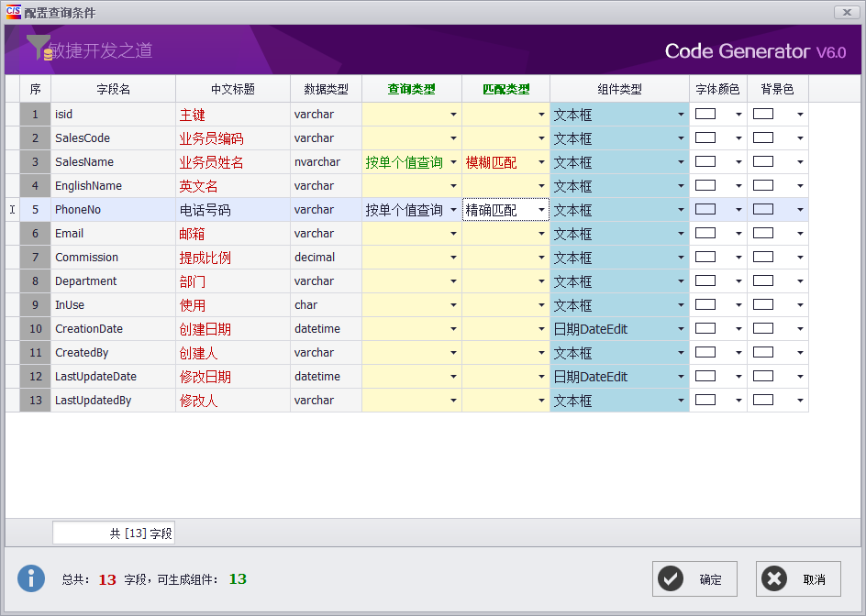Click the 中文标题 column header
Image resolution: width=866 pixels, height=616 pixels.
tap(233, 89)
